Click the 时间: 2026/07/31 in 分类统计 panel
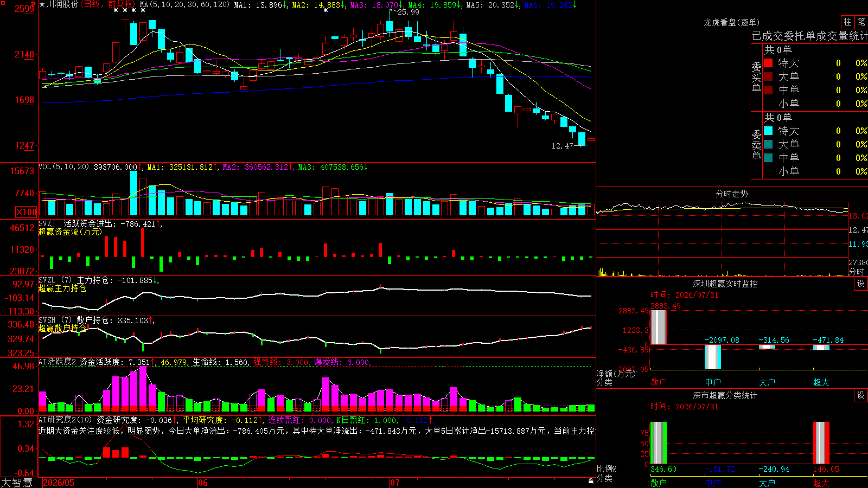 [684, 407]
